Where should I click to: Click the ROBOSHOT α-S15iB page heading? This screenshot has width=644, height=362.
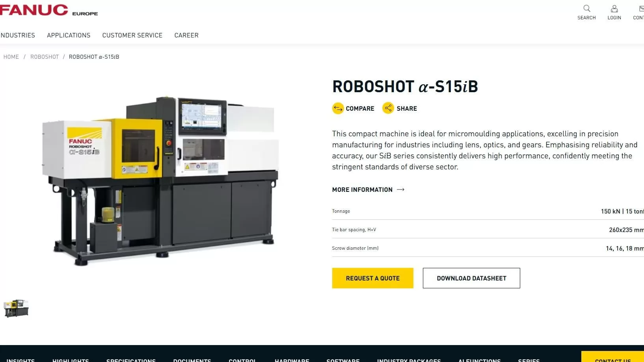point(405,87)
